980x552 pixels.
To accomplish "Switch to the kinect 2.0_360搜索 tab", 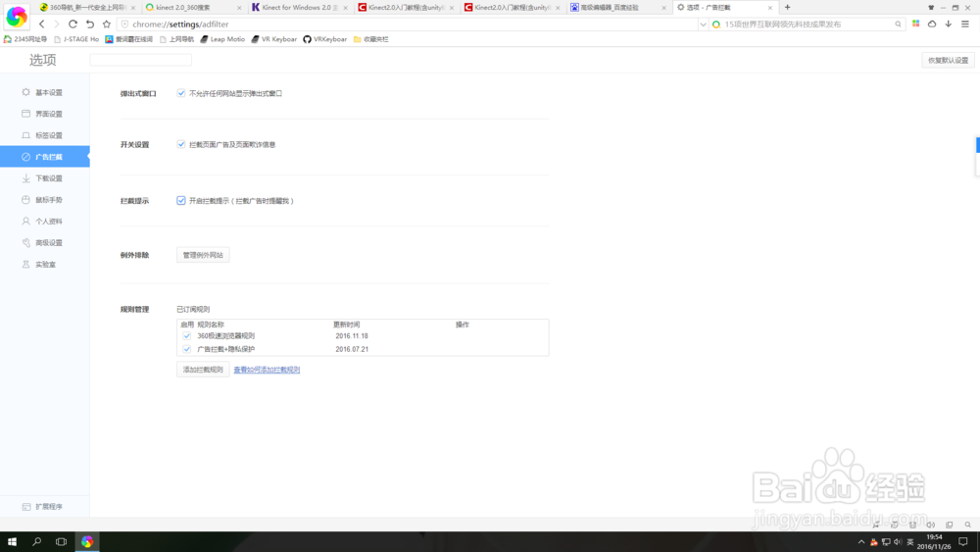I will (x=192, y=8).
